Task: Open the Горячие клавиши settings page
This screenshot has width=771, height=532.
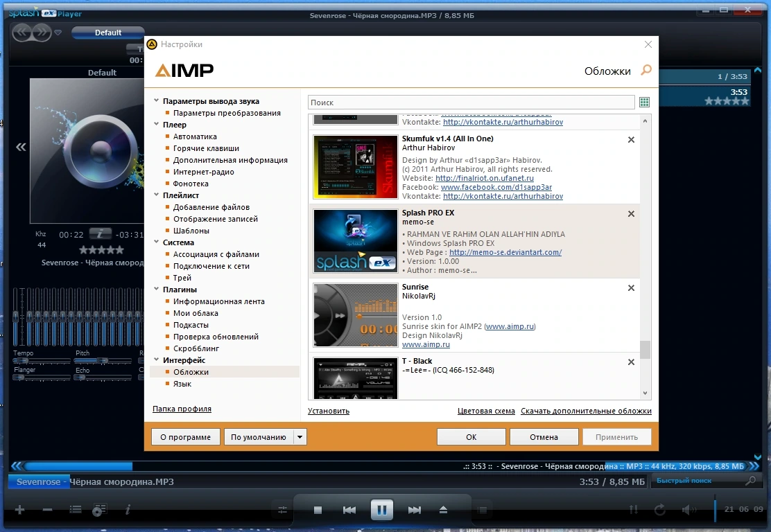Action: [206, 148]
